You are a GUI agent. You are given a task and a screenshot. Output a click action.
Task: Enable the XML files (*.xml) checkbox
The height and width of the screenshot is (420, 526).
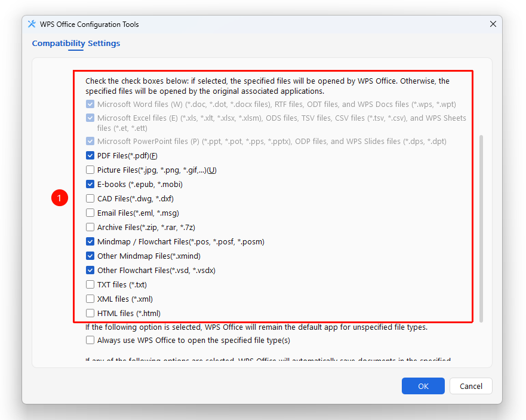point(90,299)
